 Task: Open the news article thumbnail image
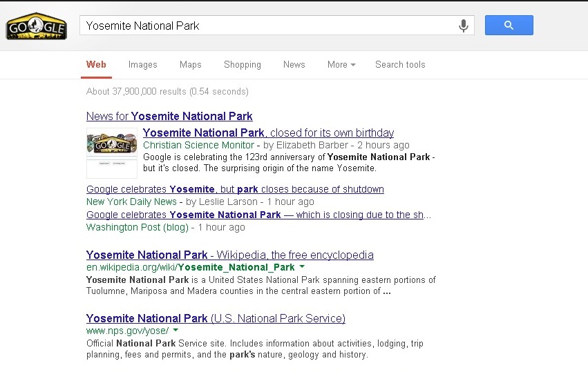112,153
